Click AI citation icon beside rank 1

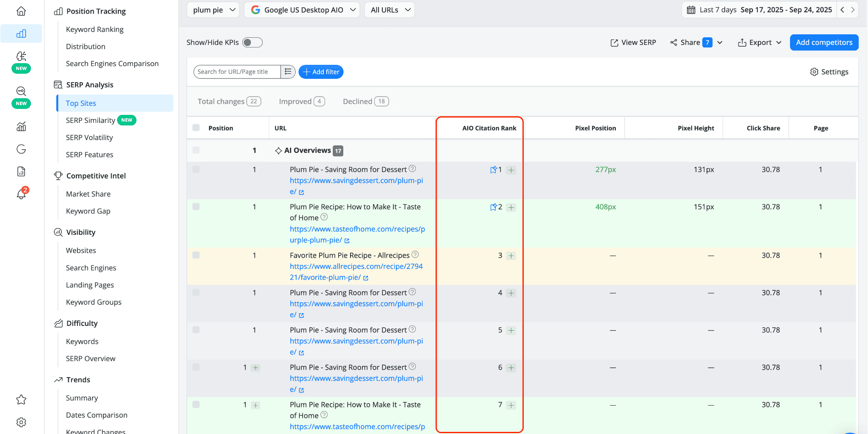493,170
